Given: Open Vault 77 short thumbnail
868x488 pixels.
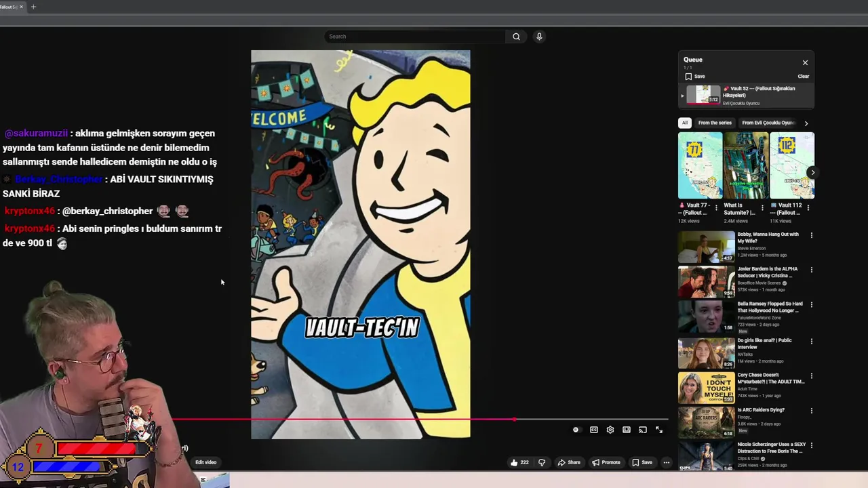Looking at the screenshot, I should (x=700, y=165).
